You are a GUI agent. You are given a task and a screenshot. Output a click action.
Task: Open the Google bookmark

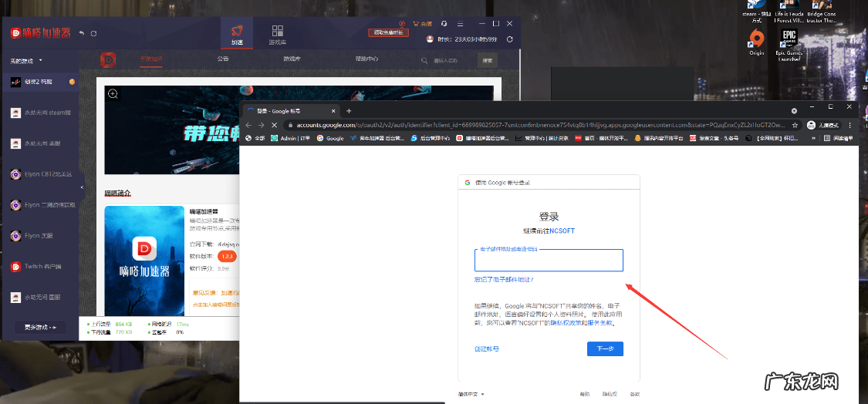(x=330, y=138)
